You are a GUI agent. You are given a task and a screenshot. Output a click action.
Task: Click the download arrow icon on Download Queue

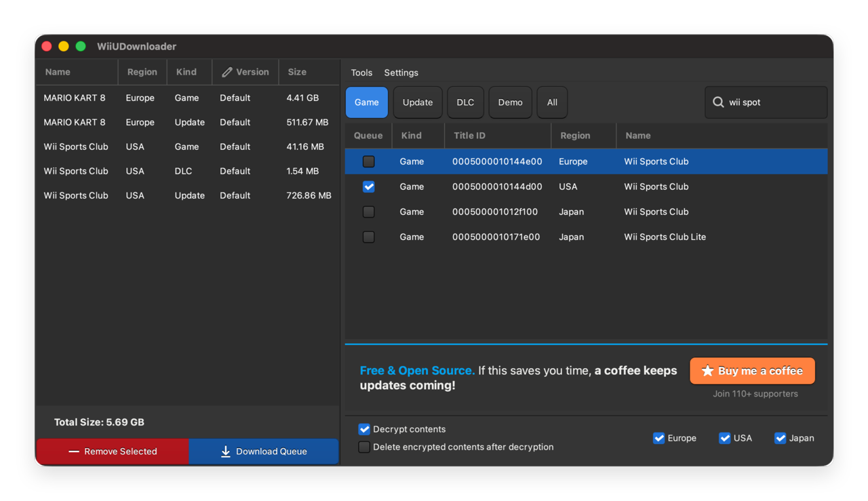point(226,452)
